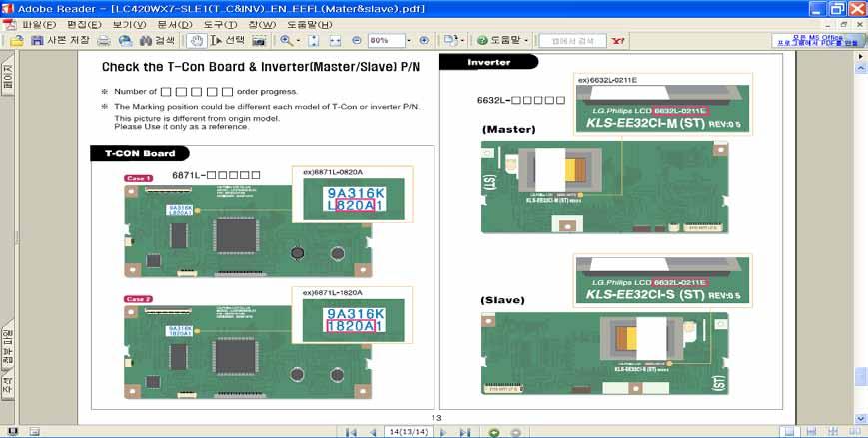Set view to Fit Width

coord(335,40)
